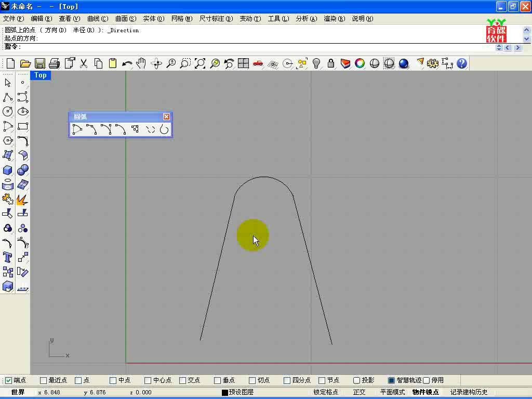Select the Rotate view tool

click(x=156, y=63)
